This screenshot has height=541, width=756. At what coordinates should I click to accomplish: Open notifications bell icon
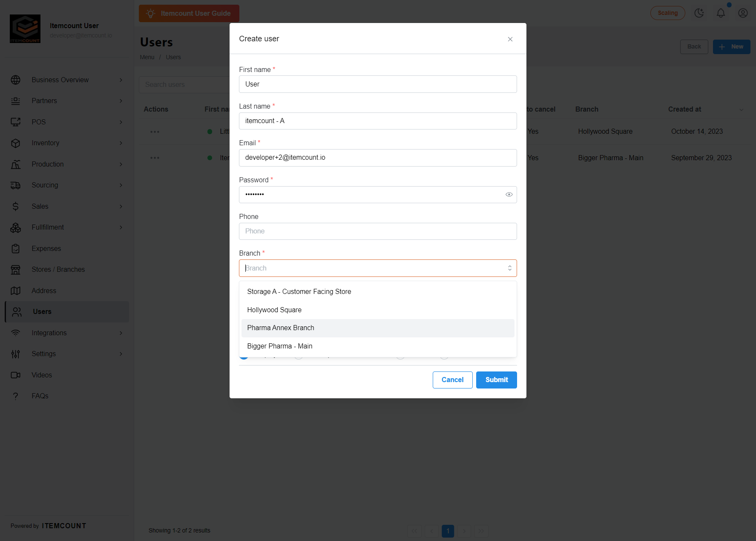tap(721, 13)
